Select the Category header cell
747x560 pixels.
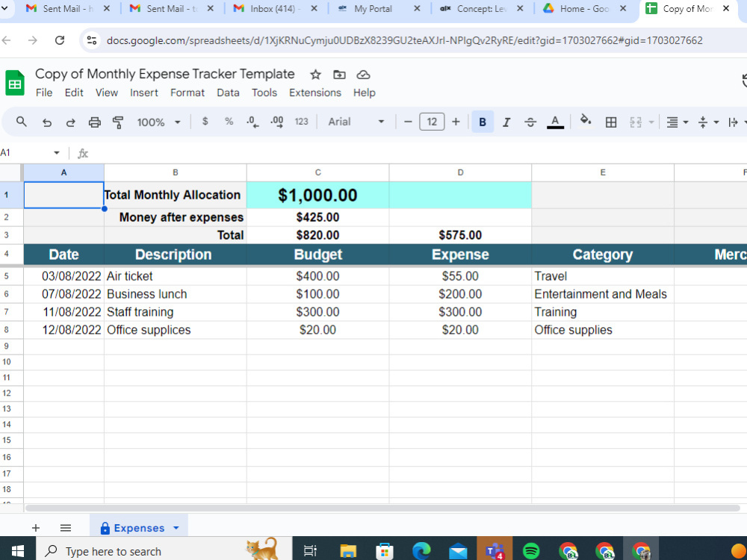[603, 255]
